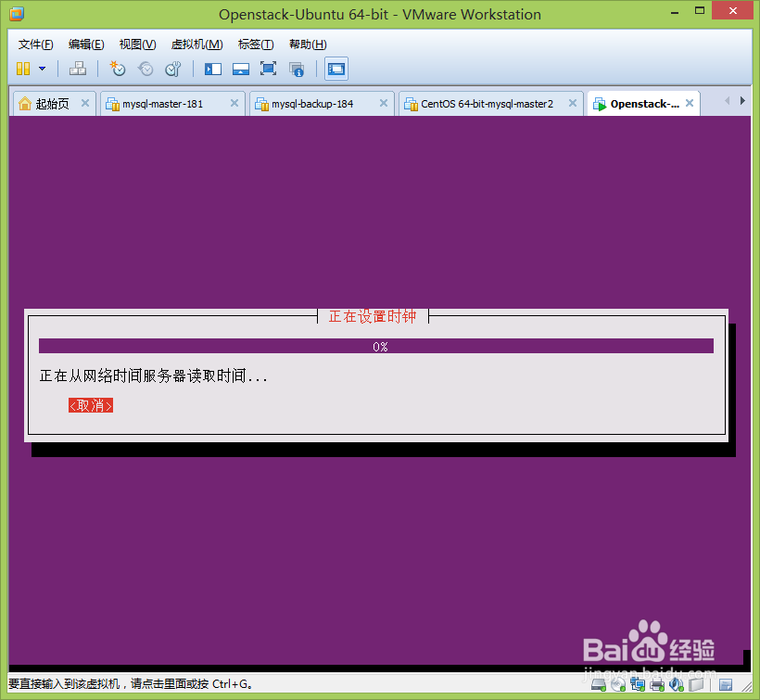Click the CD/DVD device status icon
760x700 pixels.
[x=617, y=686]
